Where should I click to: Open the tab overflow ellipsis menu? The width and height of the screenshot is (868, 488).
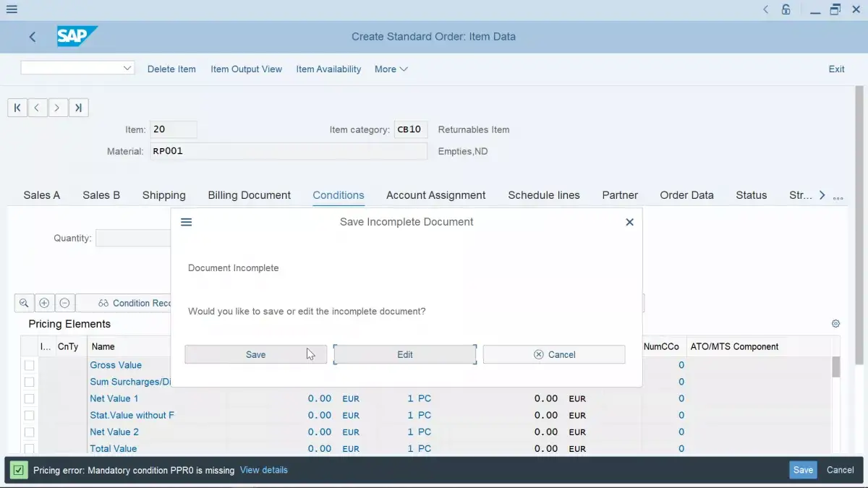[838, 197]
